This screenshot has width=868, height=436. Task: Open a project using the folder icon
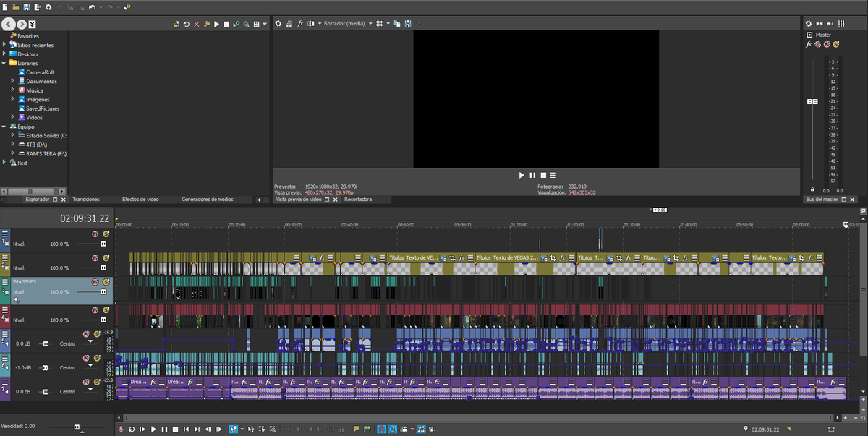pos(16,7)
